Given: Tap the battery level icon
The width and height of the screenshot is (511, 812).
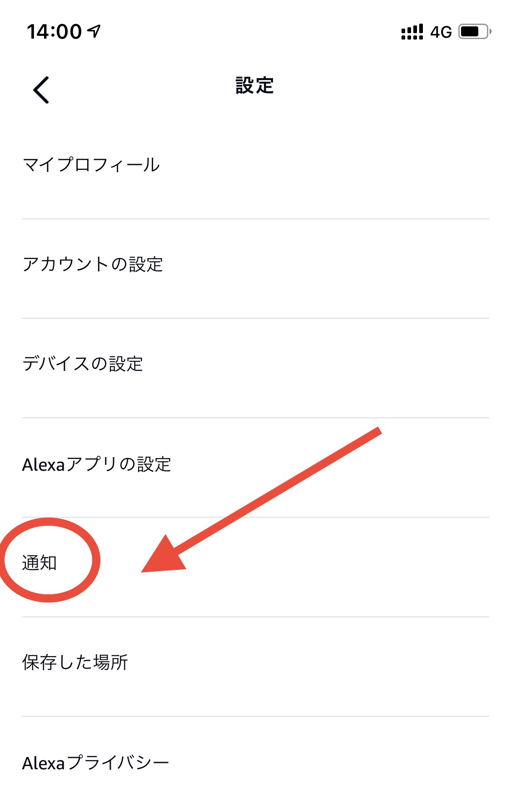Looking at the screenshot, I should [x=474, y=31].
